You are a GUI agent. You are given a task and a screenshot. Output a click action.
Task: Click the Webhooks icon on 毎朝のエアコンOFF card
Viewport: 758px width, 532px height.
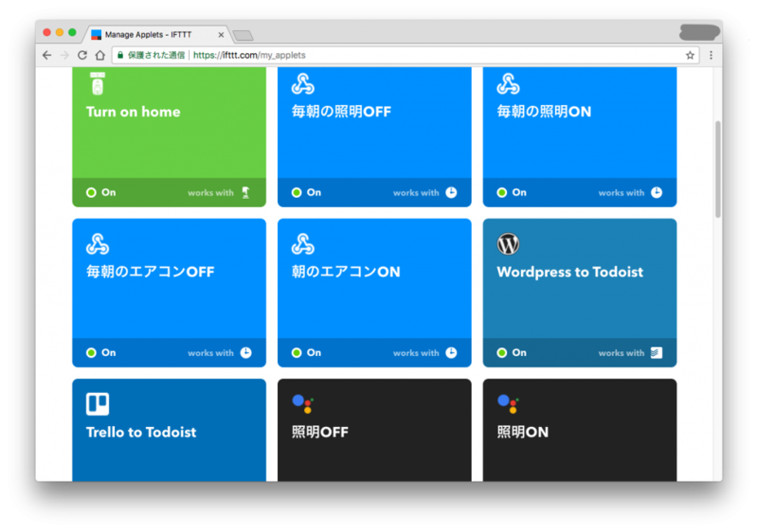pos(98,244)
